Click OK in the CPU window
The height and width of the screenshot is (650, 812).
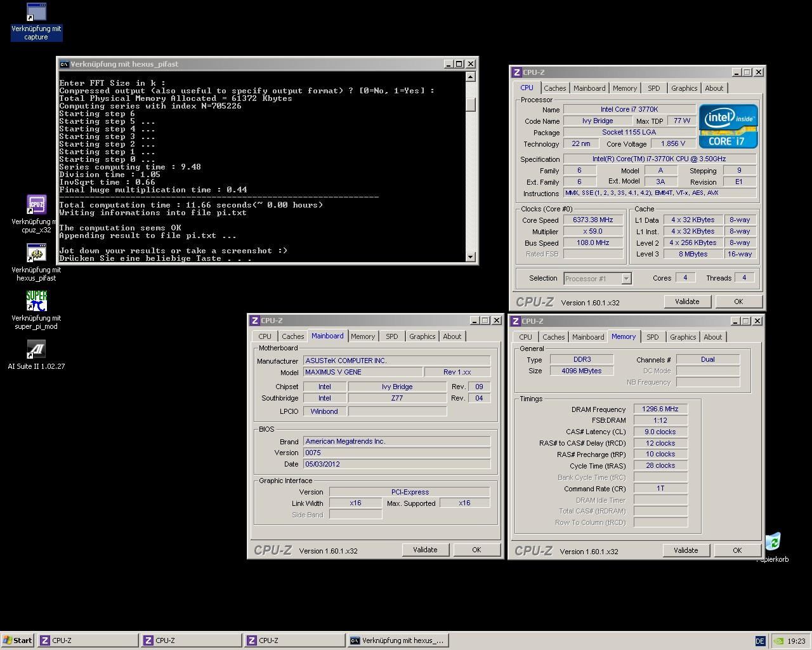(x=738, y=302)
